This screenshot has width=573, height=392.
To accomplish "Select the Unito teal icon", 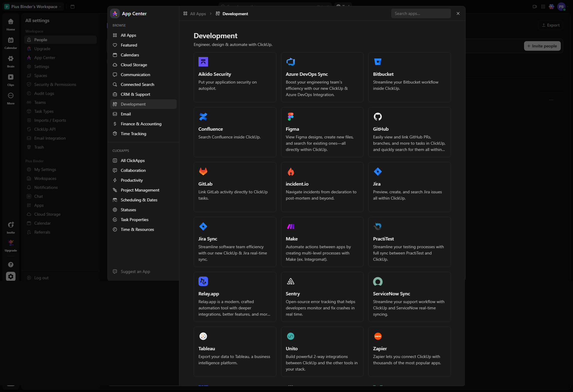I will coord(290,336).
